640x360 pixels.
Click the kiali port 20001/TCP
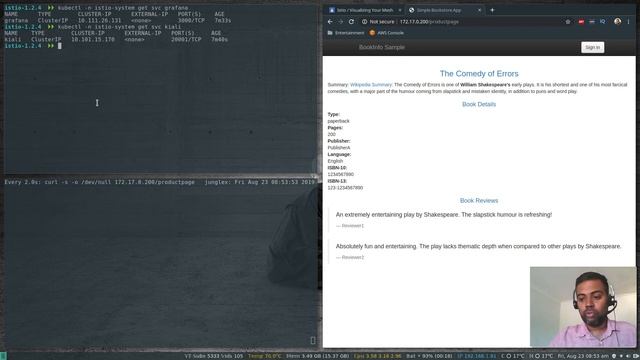pos(186,40)
